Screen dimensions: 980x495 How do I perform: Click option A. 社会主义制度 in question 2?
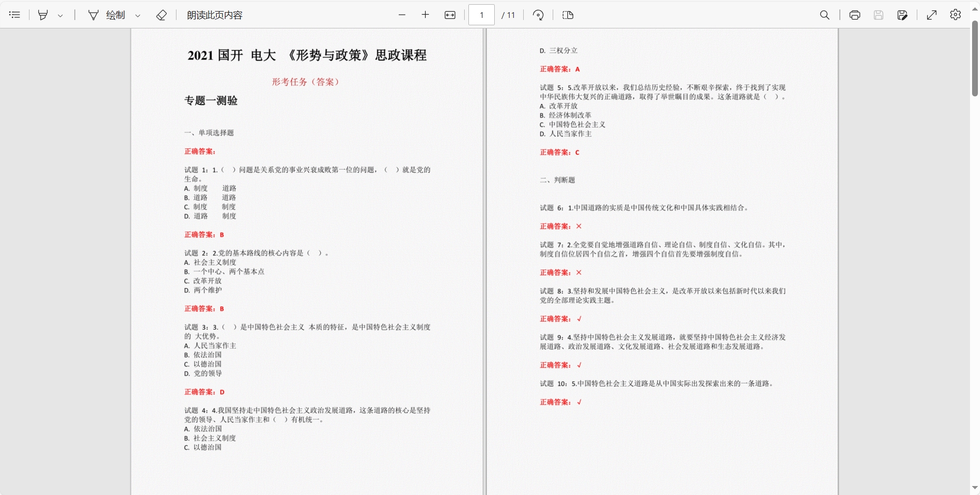pos(210,262)
